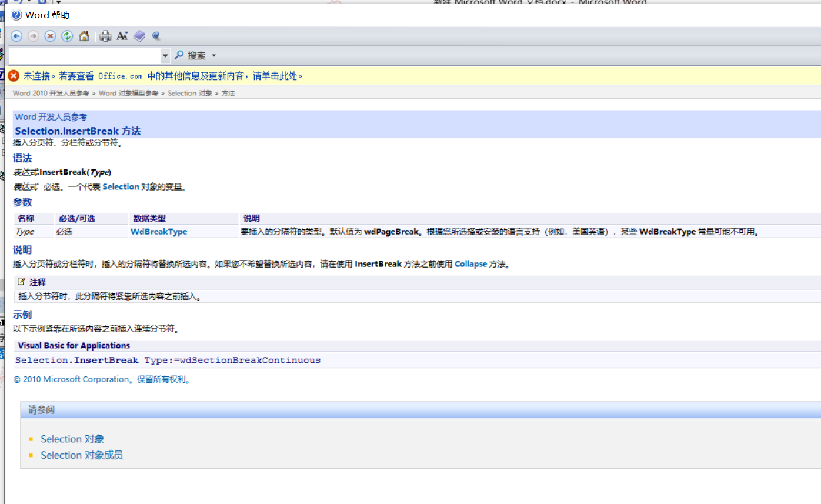Click the Forward navigation arrow
This screenshot has width=821, height=504.
pos(33,36)
